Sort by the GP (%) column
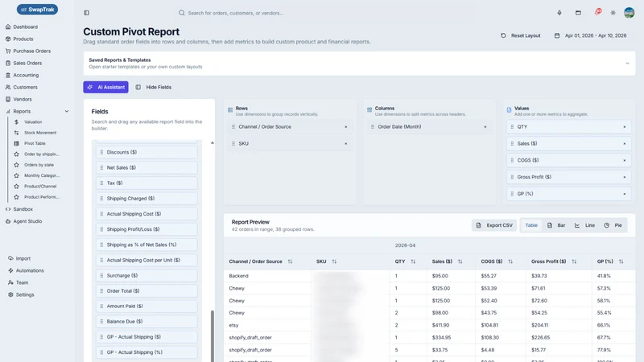The width and height of the screenshot is (644, 362). point(621,261)
